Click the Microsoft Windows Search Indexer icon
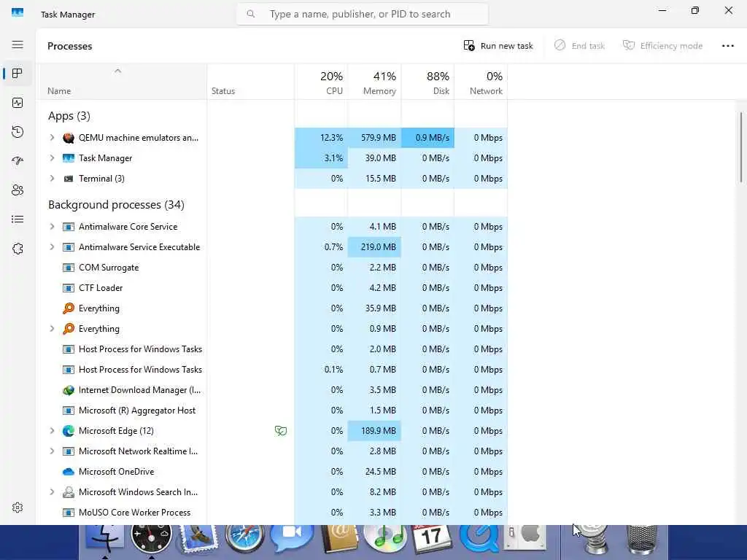 69,492
